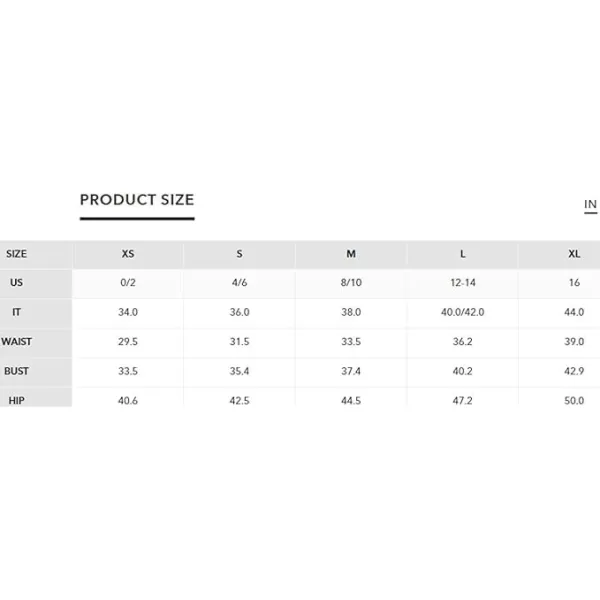Click the XL size column header
600x600 pixels.
click(x=574, y=254)
